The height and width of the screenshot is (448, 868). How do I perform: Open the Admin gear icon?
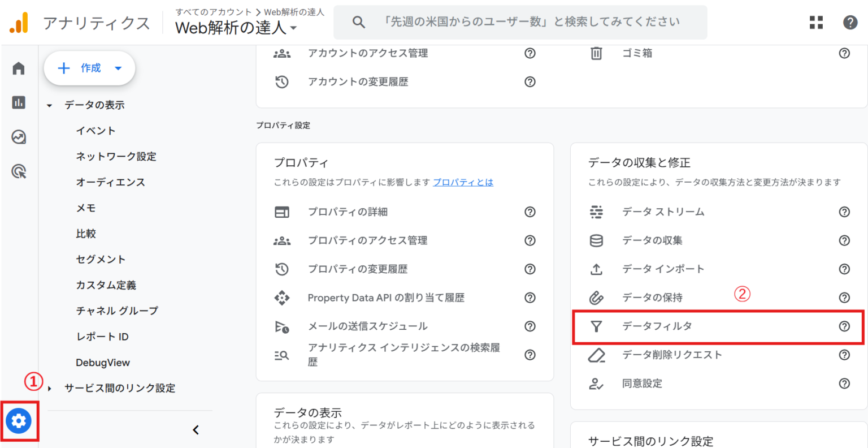coord(19,421)
